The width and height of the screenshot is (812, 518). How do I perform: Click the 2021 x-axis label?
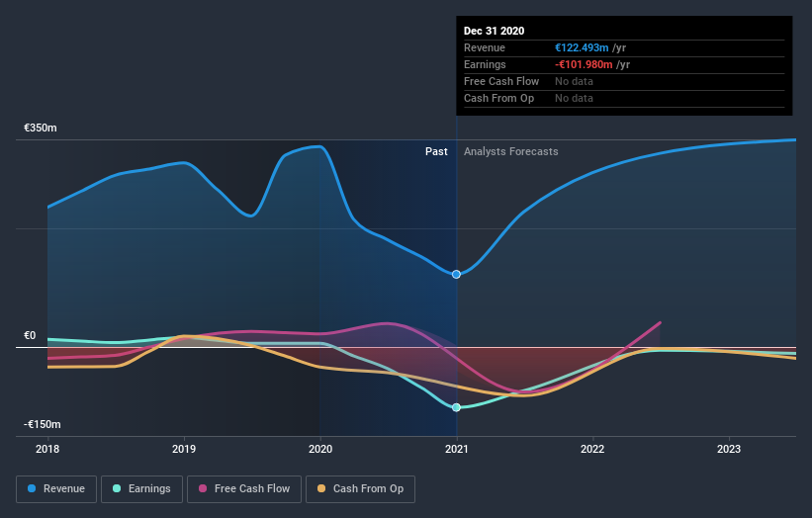pyautogui.click(x=457, y=449)
